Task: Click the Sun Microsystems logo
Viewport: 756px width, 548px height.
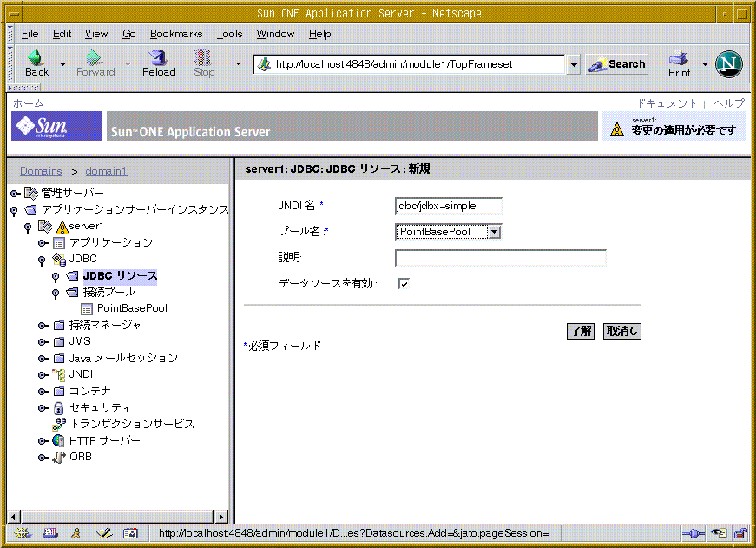Action: (56, 126)
